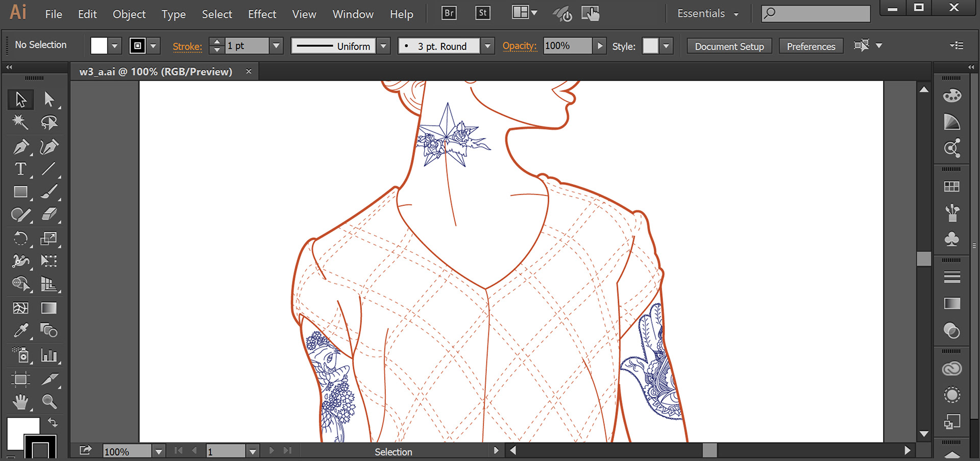
Task: Select the Scale tool
Action: coord(49,238)
